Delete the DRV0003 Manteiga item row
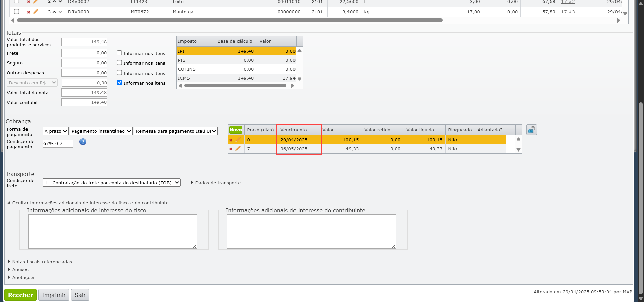 pos(29,12)
